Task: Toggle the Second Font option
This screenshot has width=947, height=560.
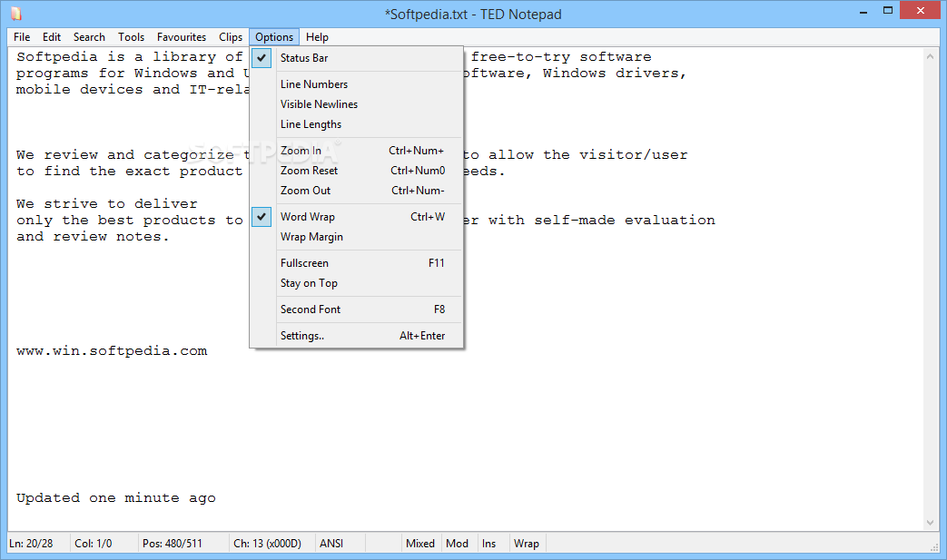Action: [x=356, y=309]
